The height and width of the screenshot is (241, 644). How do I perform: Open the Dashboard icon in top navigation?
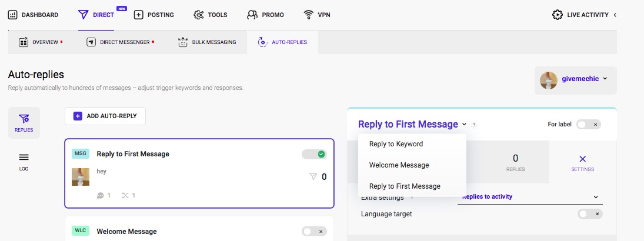pos(13,15)
